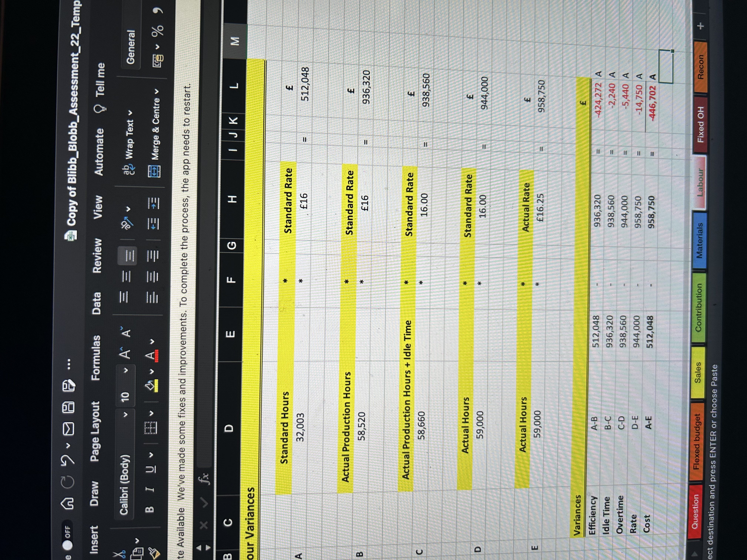The height and width of the screenshot is (560, 747).
Task: Switch to the Materials sheet tab
Action: click(700, 241)
